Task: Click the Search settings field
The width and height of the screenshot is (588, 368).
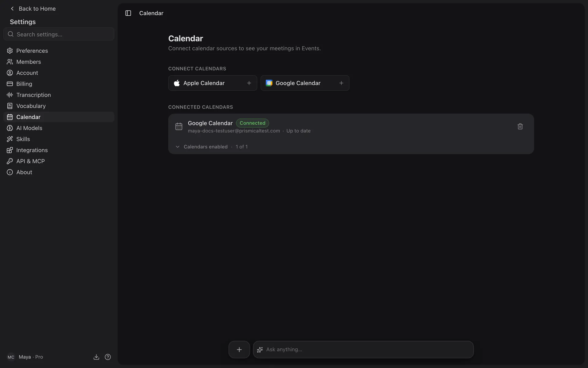Action: pos(59,34)
